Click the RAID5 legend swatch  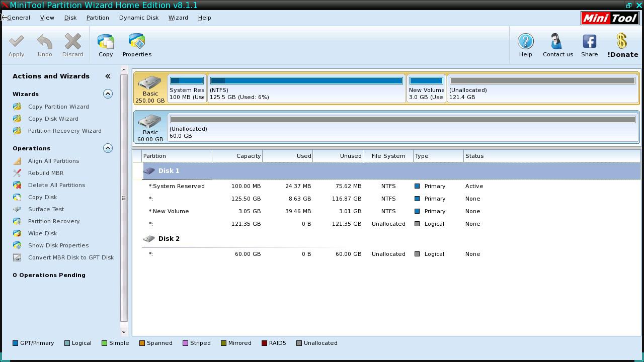pyautogui.click(x=264, y=343)
